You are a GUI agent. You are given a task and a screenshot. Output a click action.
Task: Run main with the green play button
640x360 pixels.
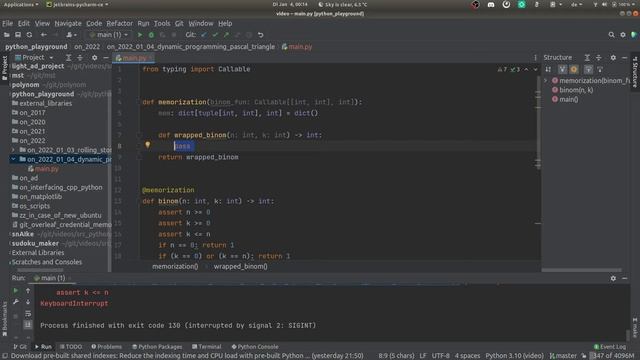click(x=140, y=35)
